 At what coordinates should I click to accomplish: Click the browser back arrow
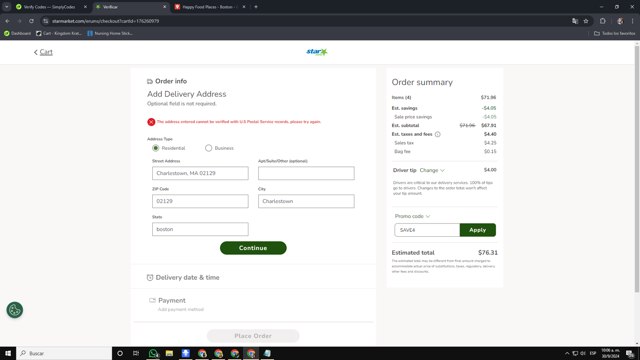[8, 21]
